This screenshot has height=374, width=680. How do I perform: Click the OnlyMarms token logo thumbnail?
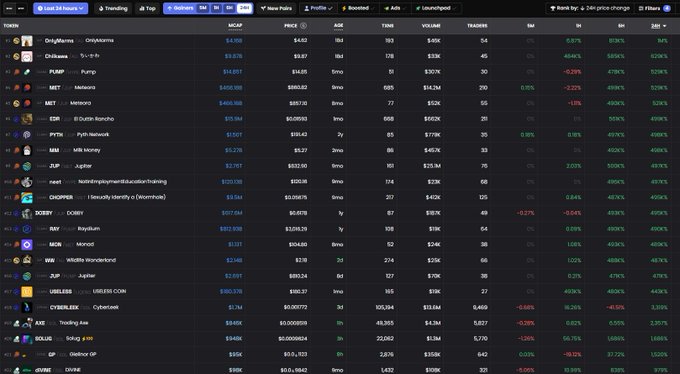[x=27, y=41]
